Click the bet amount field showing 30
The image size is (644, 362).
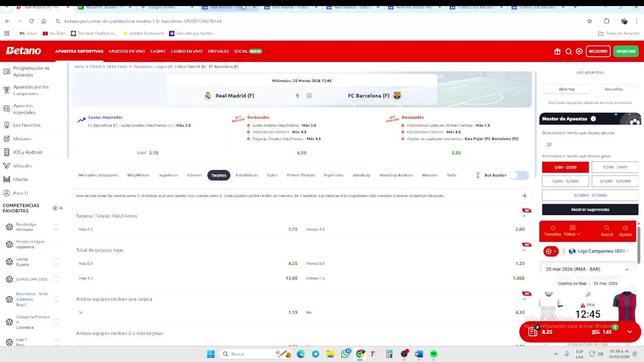point(590,144)
